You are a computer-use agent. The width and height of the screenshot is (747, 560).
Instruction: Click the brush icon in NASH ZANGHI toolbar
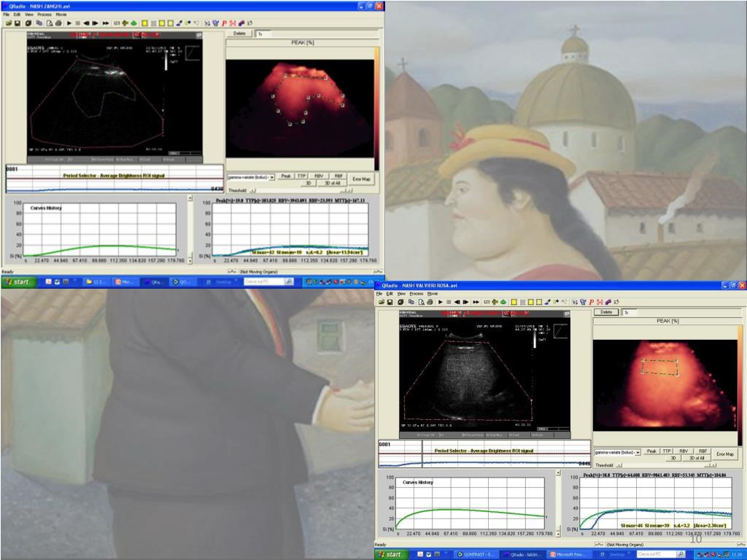click(x=179, y=23)
